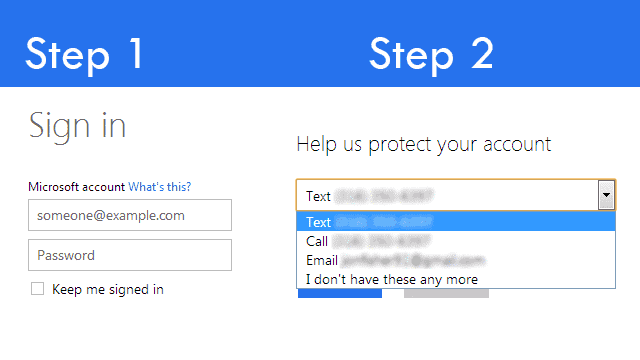This screenshot has height=360, width=640.
Task: Click the Keep me signed in label text
Action: click(x=108, y=289)
